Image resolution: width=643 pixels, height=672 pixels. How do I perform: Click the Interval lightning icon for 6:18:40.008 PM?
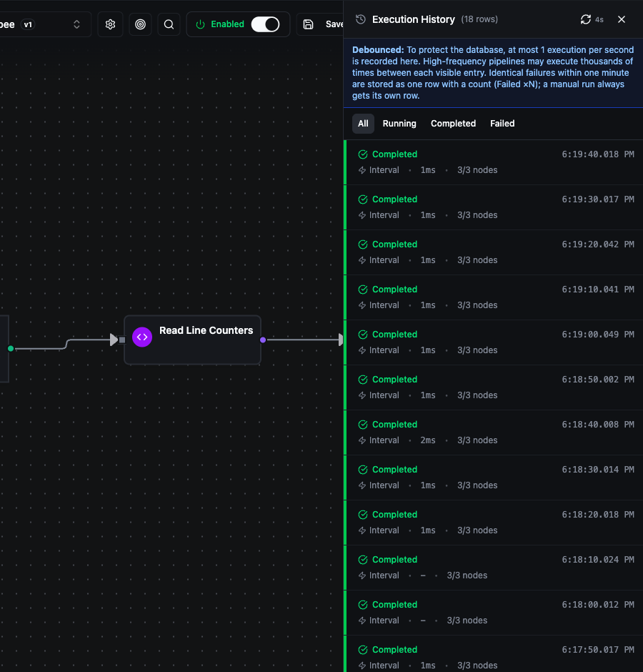[x=362, y=440]
